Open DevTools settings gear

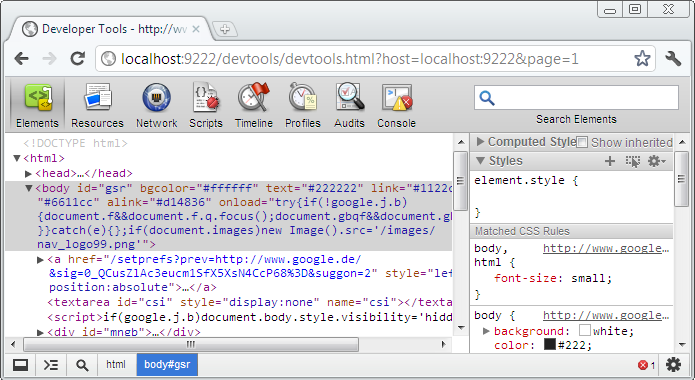pos(673,365)
